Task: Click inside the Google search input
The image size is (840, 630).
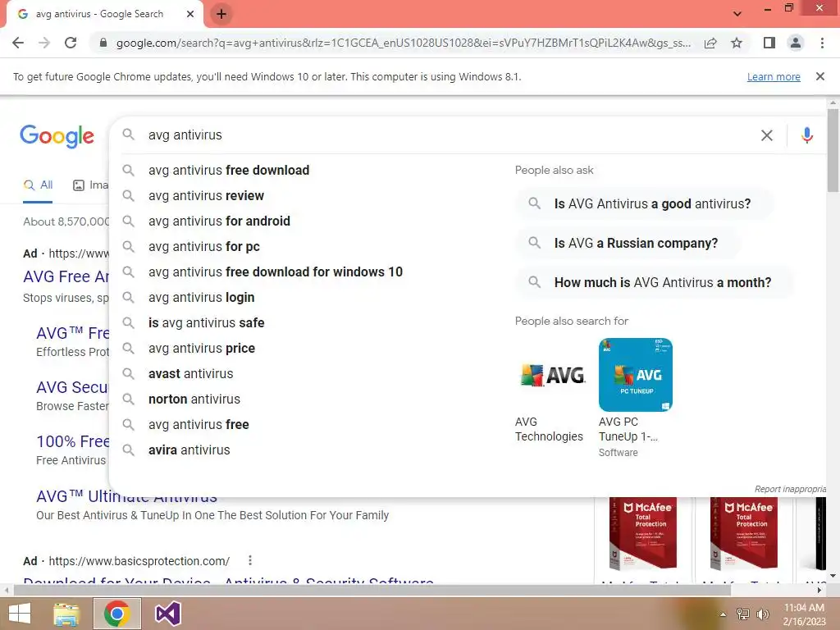Action: (450, 135)
